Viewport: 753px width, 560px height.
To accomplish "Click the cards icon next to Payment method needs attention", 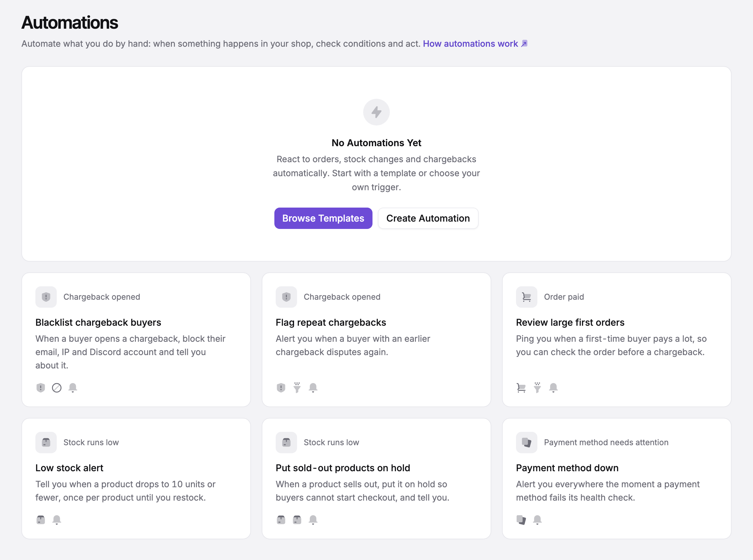I will tap(526, 443).
